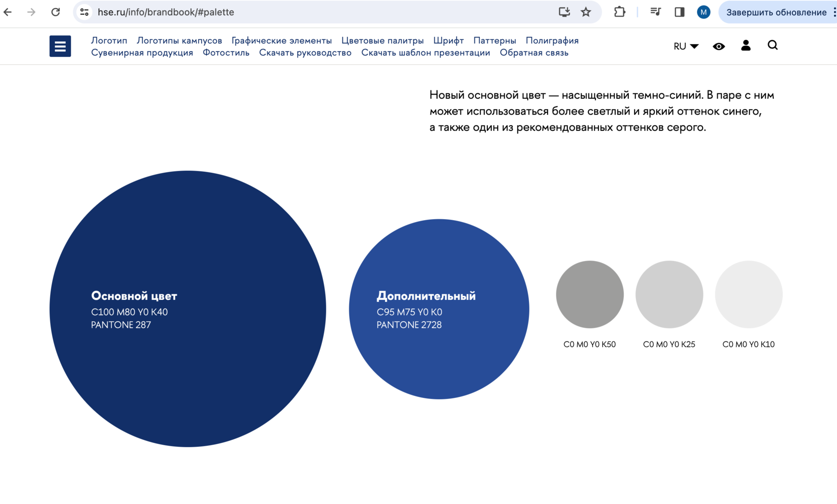This screenshot has width=837, height=504.
Task: Click the search magnifier icon
Action: click(x=772, y=45)
